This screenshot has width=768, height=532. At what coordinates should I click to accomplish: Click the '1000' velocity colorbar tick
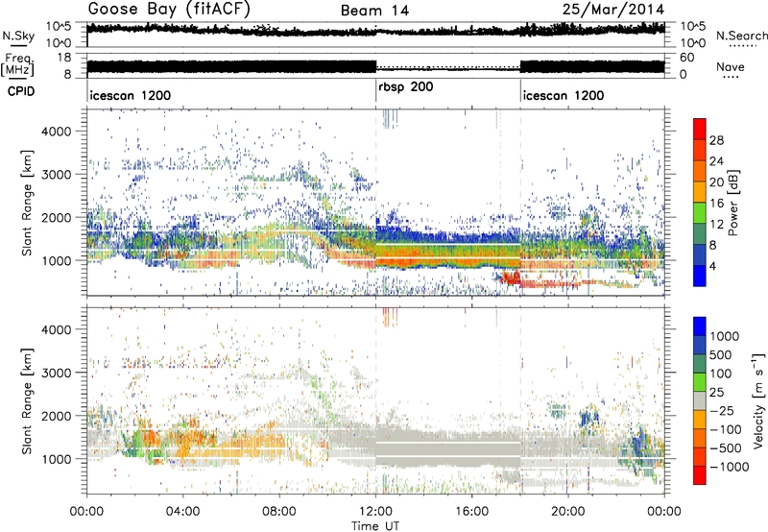pos(725,336)
